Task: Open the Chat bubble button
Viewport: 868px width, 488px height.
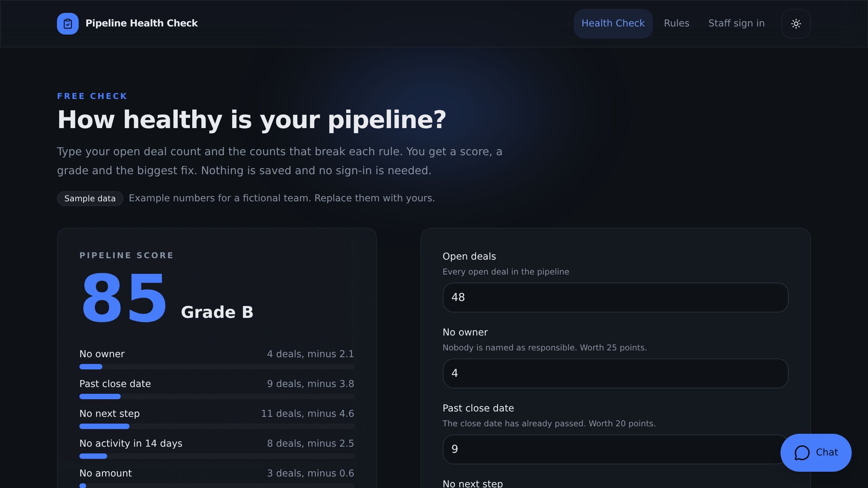Action: point(816,452)
